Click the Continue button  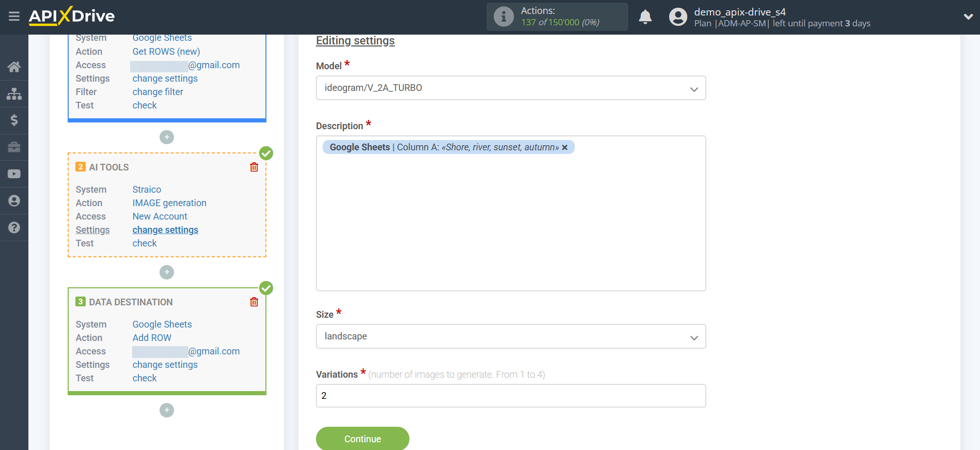tap(362, 439)
